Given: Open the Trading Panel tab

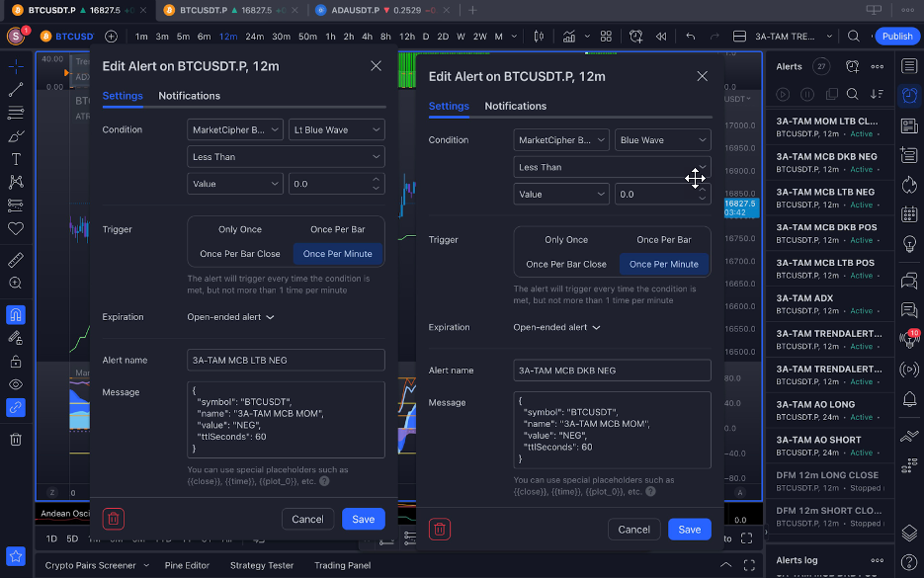Looking at the screenshot, I should tap(342, 565).
